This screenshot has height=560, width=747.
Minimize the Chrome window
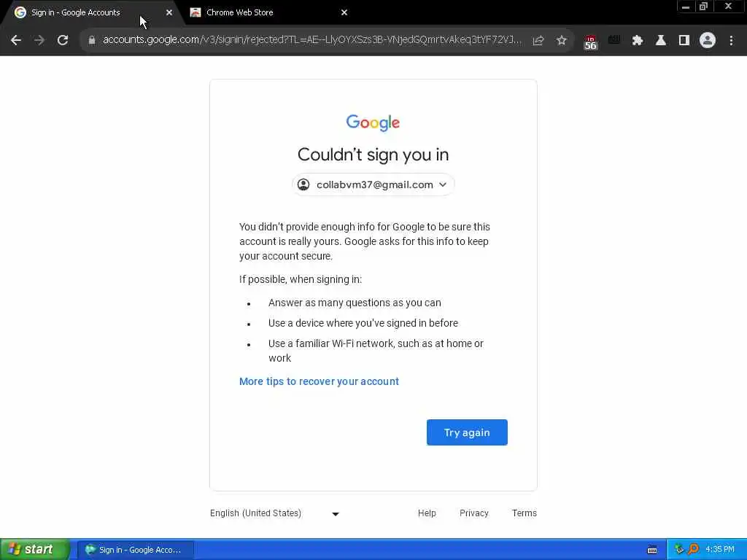pyautogui.click(x=686, y=7)
